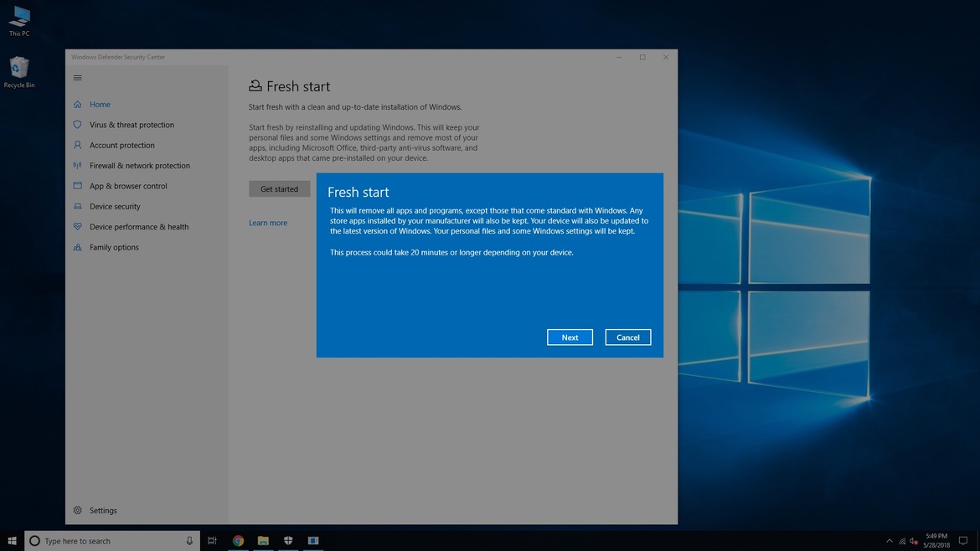Launch Google Chrome from the taskbar

(x=238, y=540)
